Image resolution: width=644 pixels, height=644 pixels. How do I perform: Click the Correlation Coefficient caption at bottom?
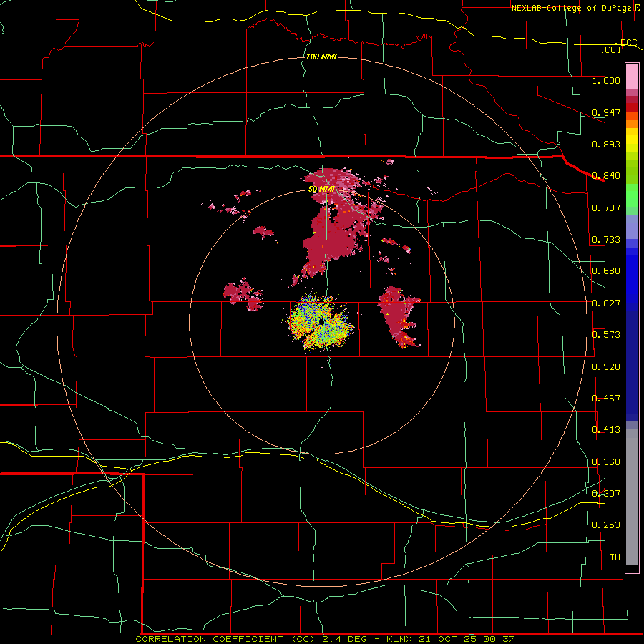(x=324, y=639)
